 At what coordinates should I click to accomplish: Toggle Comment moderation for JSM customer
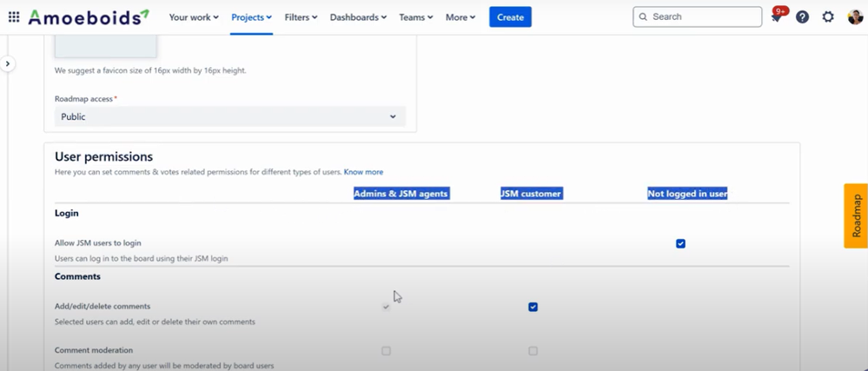point(533,351)
